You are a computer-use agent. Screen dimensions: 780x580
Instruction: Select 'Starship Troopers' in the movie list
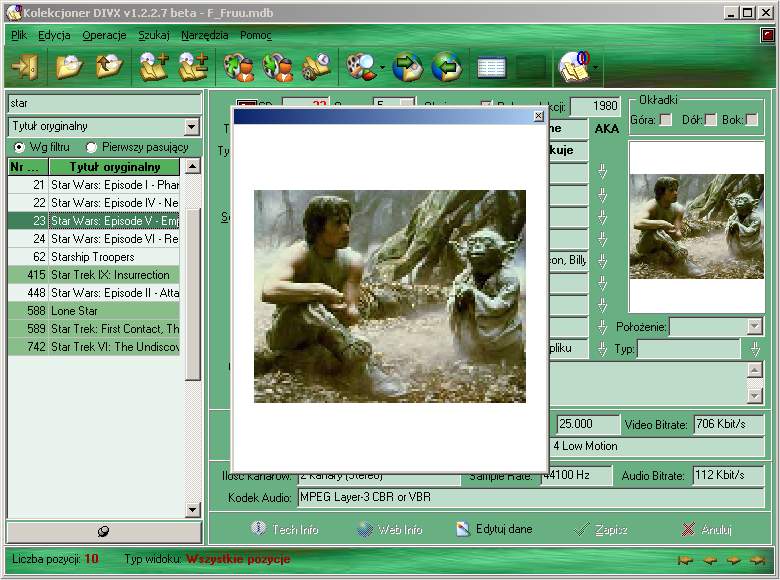pyautogui.click(x=93, y=257)
